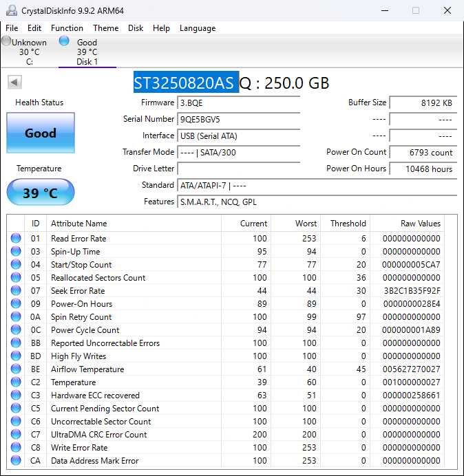Click the Buffer Size value 8192 KB
464x476 pixels.
point(423,102)
